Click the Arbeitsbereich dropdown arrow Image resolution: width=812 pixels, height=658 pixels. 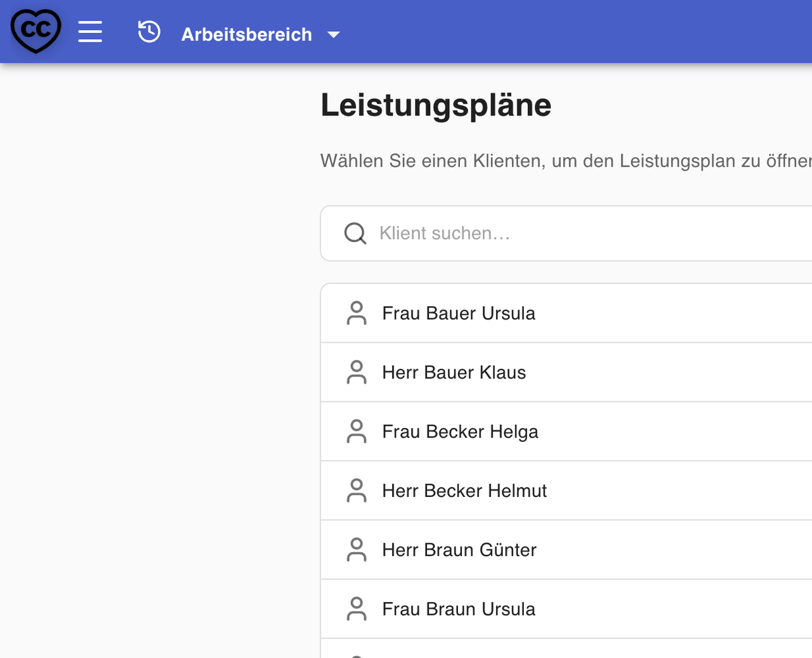pos(334,35)
